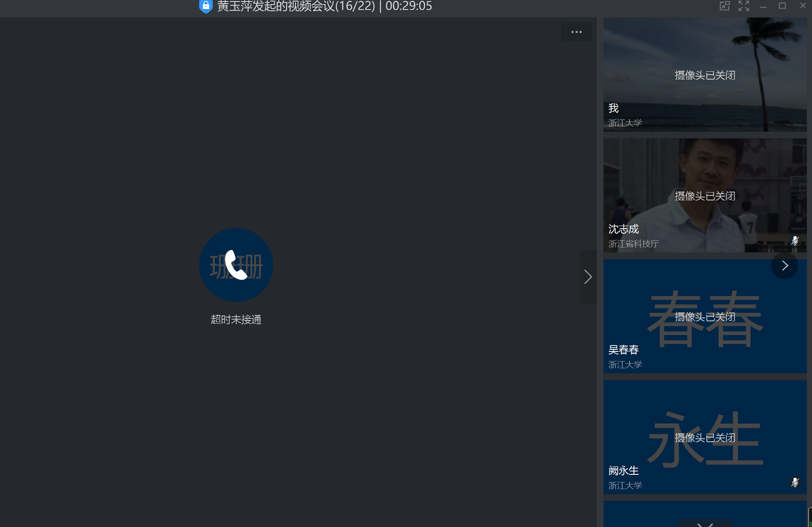Maximize the meeting window
This screenshot has height=527, width=812.
click(x=782, y=6)
